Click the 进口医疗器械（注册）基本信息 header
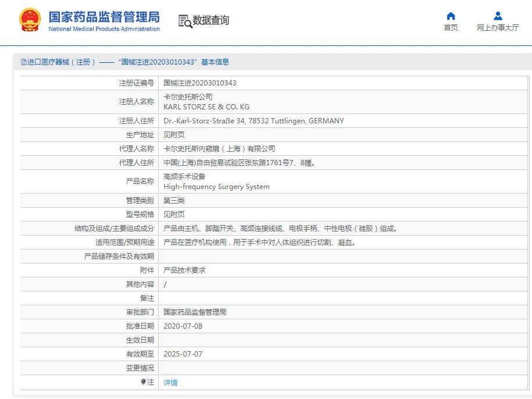 (125, 62)
